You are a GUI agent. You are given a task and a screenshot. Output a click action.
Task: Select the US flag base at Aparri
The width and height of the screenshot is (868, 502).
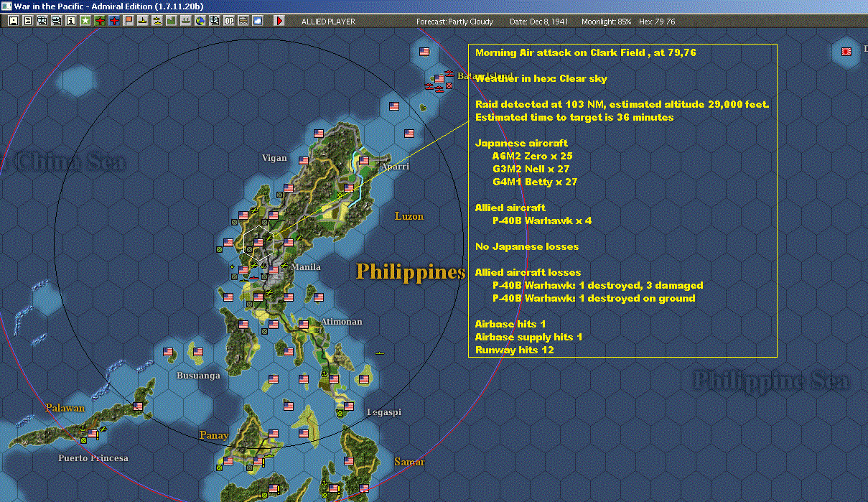[363, 161]
